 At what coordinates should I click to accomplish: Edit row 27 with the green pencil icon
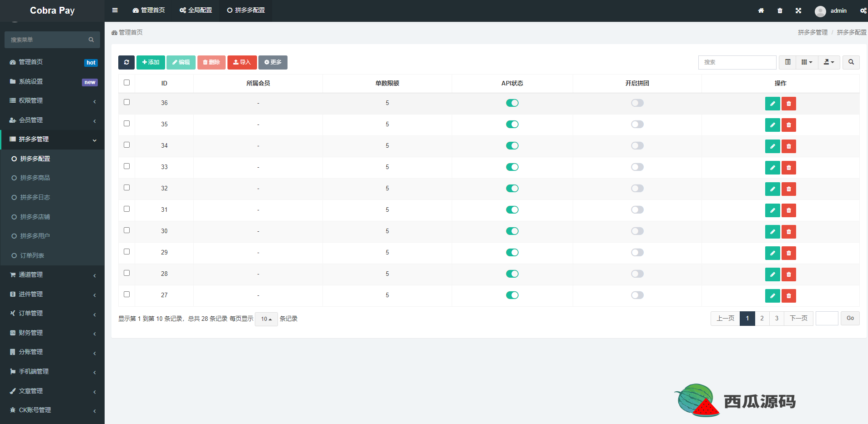pyautogui.click(x=772, y=296)
